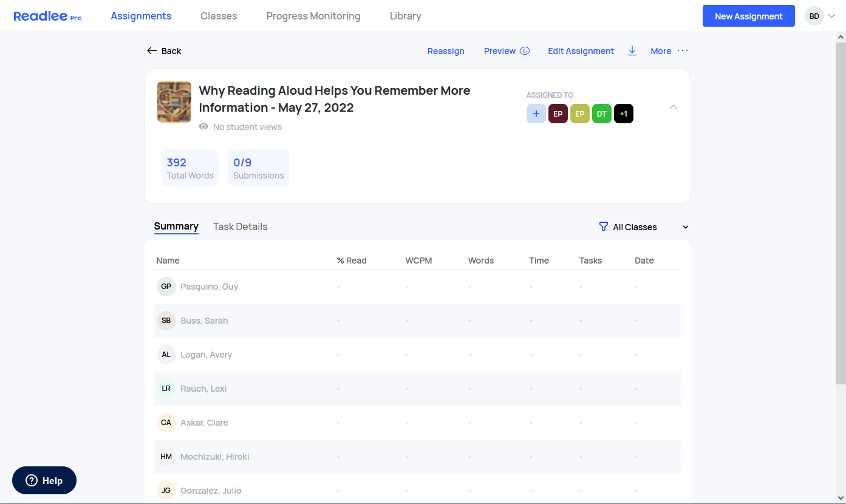Click the download arrow icon
The height and width of the screenshot is (504, 846).
coord(632,51)
